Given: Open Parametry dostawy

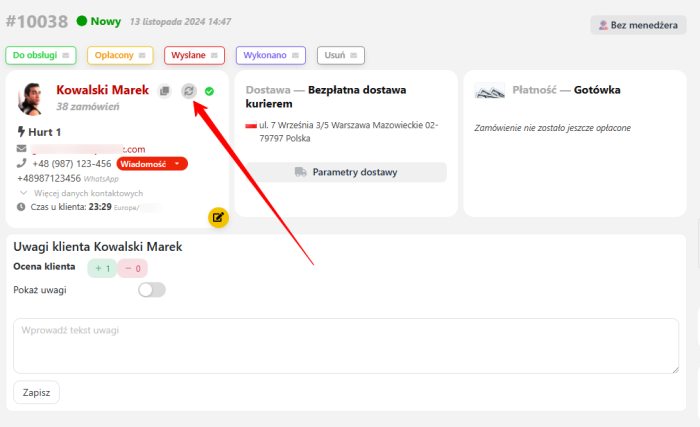Looking at the screenshot, I should [346, 172].
